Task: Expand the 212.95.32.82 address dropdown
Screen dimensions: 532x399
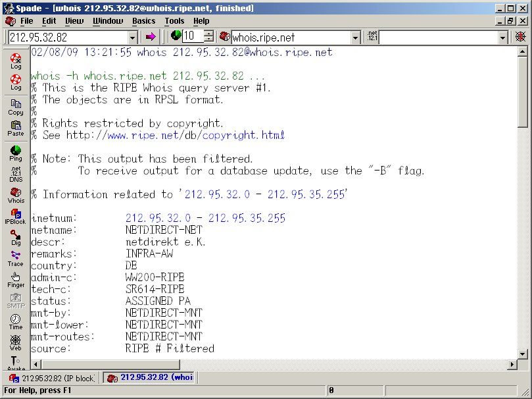Action: [133, 38]
